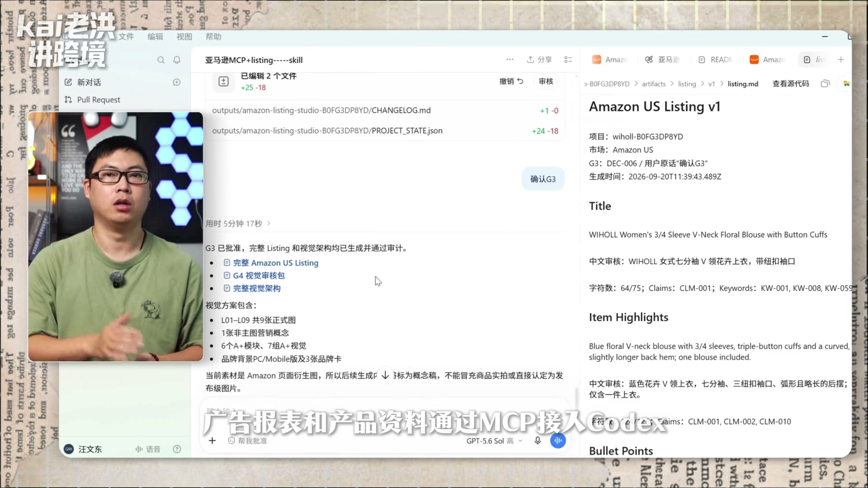The image size is (868, 488).
Task: Open the 视图 menu
Action: (x=184, y=37)
